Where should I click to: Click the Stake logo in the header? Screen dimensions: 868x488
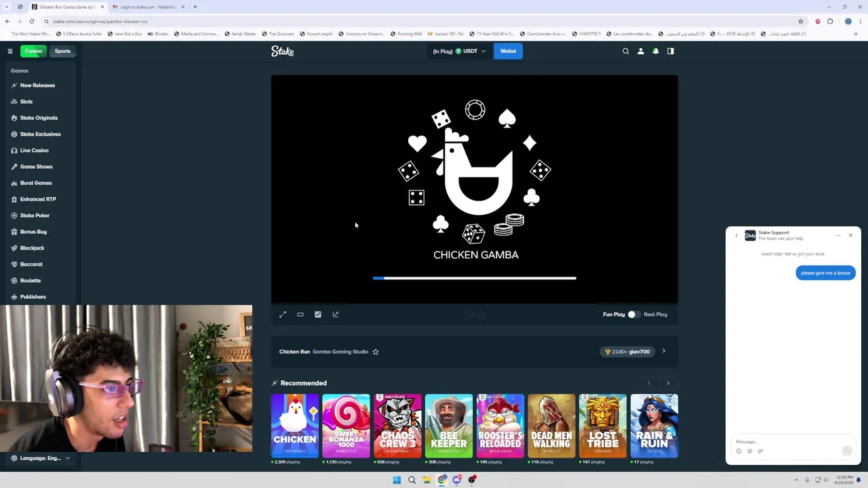[x=282, y=51]
